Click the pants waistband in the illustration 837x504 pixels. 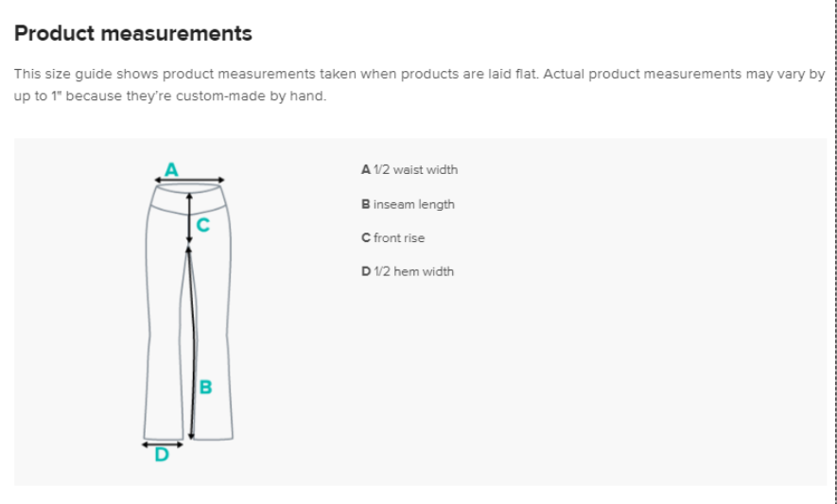pos(188,200)
